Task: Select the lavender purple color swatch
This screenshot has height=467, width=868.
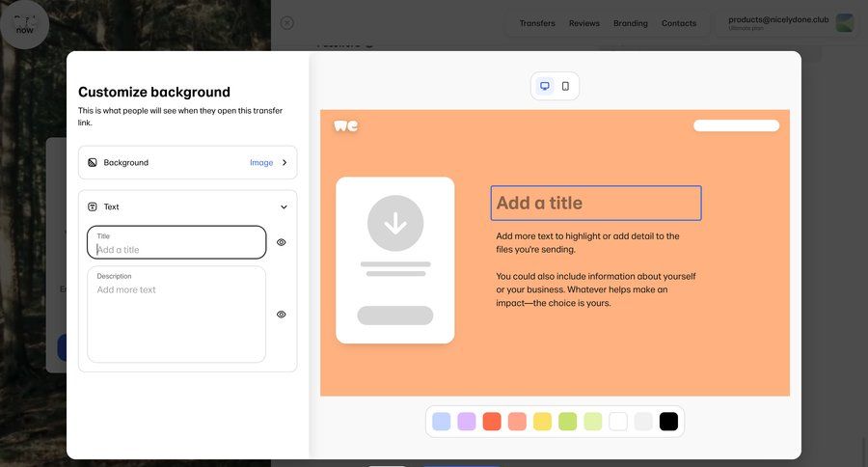Action: pyautogui.click(x=467, y=422)
